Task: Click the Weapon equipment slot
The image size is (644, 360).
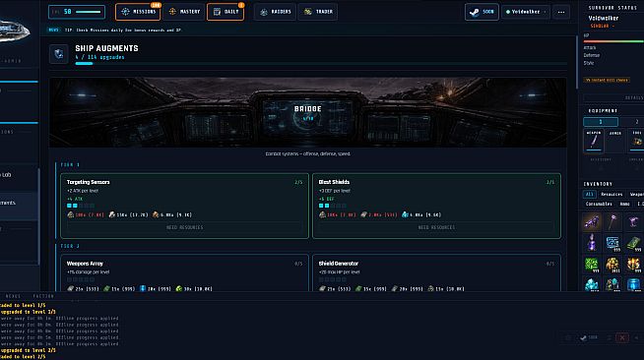Action: 594,141
